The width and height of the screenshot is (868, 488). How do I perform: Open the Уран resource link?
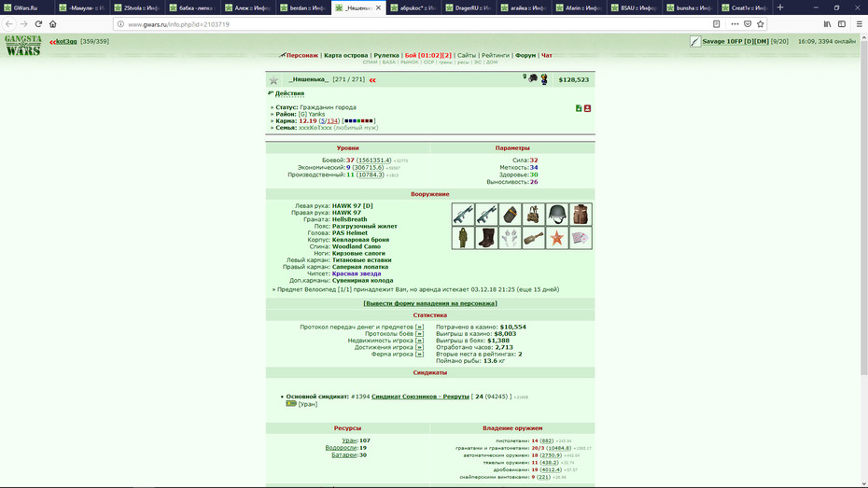[x=349, y=440]
